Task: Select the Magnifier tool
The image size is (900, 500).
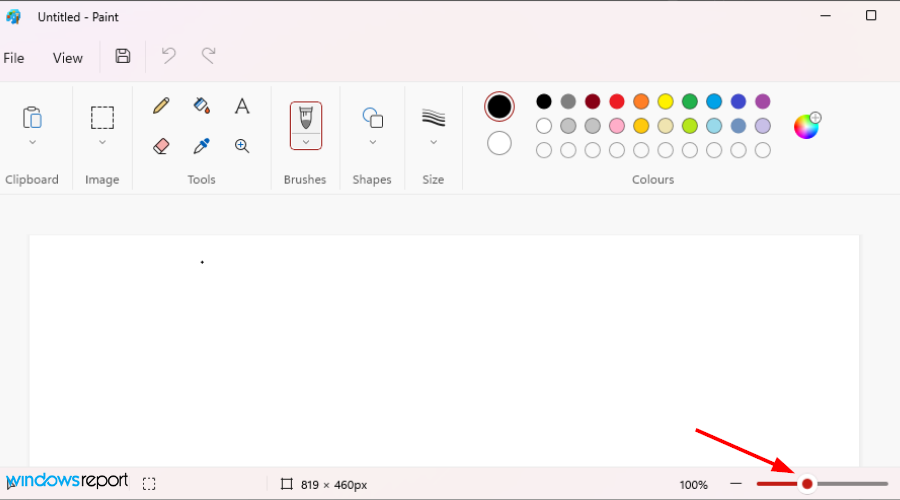Action: point(242,146)
